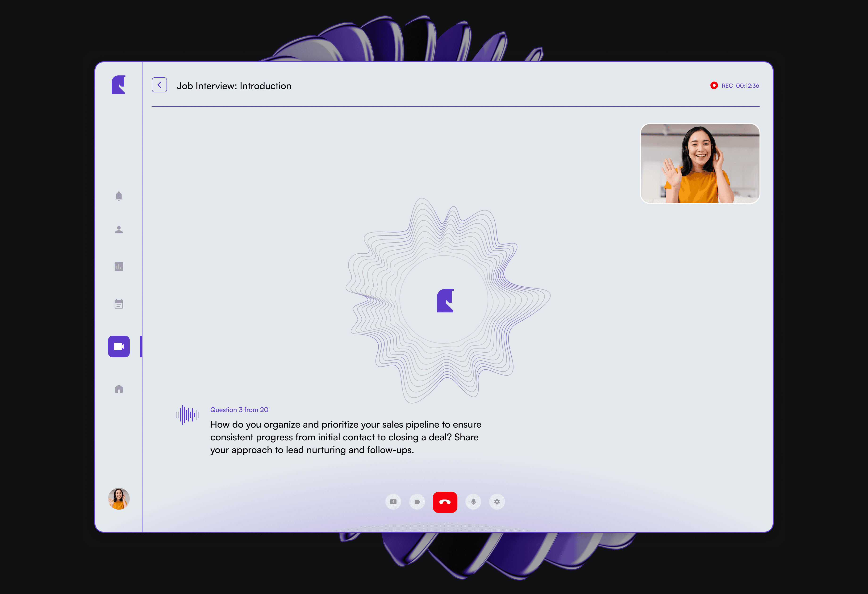Click the audio waveform icon beside question
Viewport: 868px width, 594px height.
tap(188, 415)
